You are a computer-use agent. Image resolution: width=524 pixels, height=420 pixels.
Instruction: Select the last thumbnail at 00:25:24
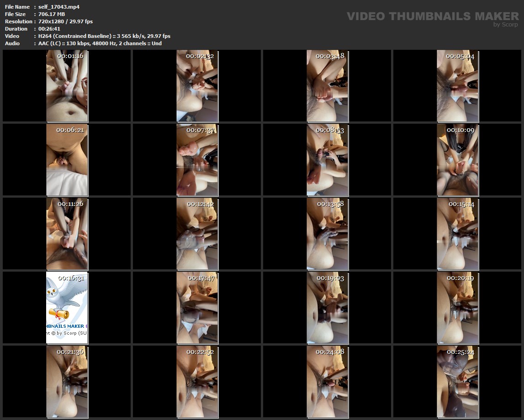tap(457, 382)
